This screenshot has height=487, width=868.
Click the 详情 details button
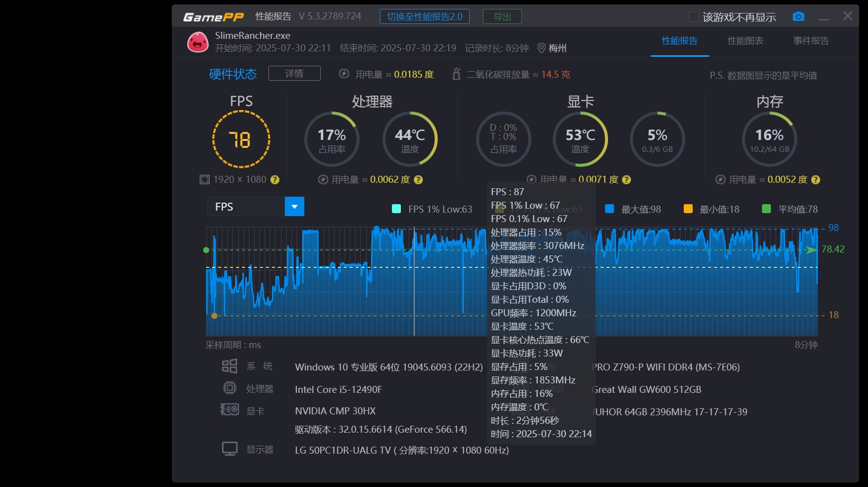[x=294, y=73]
